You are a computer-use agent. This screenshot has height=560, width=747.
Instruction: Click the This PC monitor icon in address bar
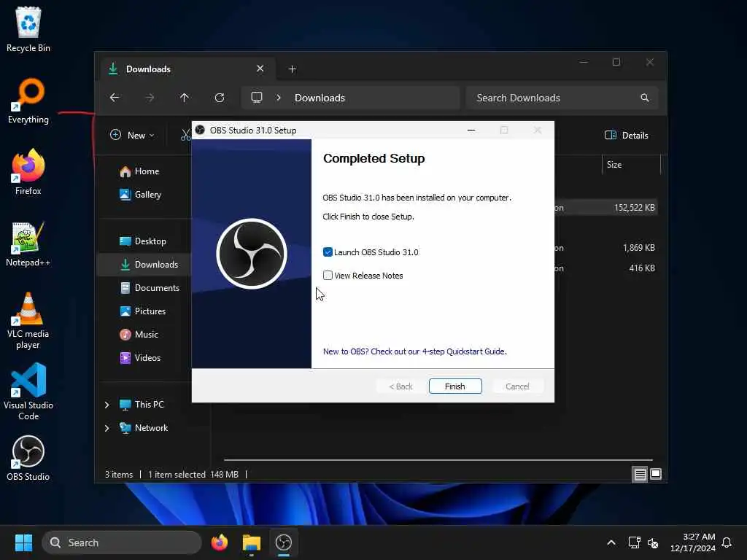pos(257,98)
